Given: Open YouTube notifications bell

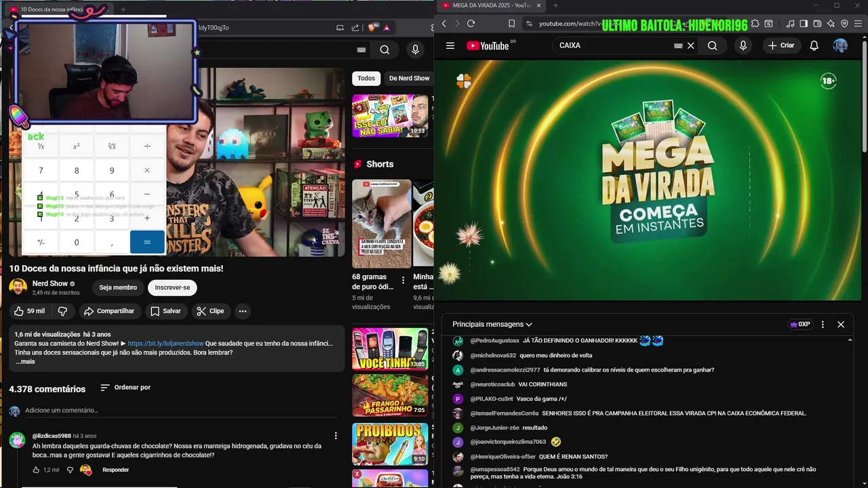Looking at the screenshot, I should point(814,45).
